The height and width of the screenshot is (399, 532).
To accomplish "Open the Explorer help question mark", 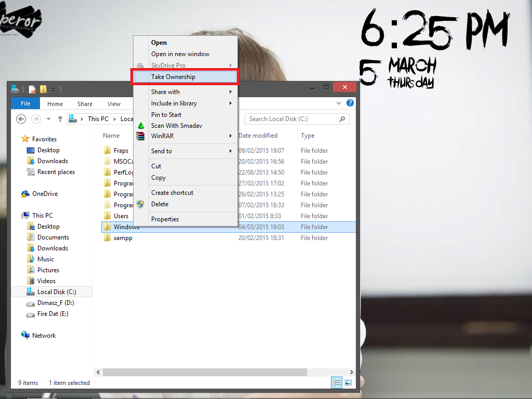I will pyautogui.click(x=350, y=103).
